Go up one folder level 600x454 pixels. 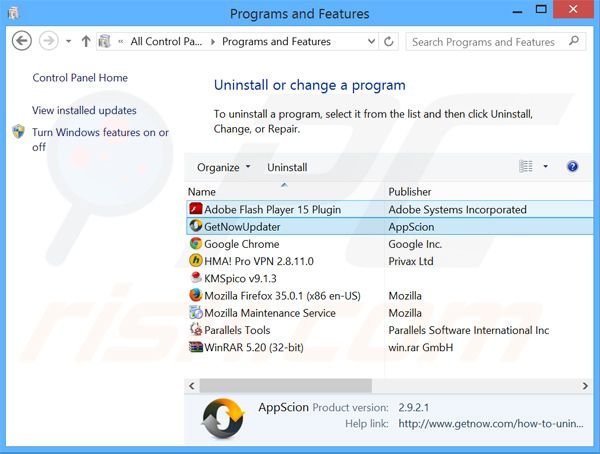(x=86, y=41)
